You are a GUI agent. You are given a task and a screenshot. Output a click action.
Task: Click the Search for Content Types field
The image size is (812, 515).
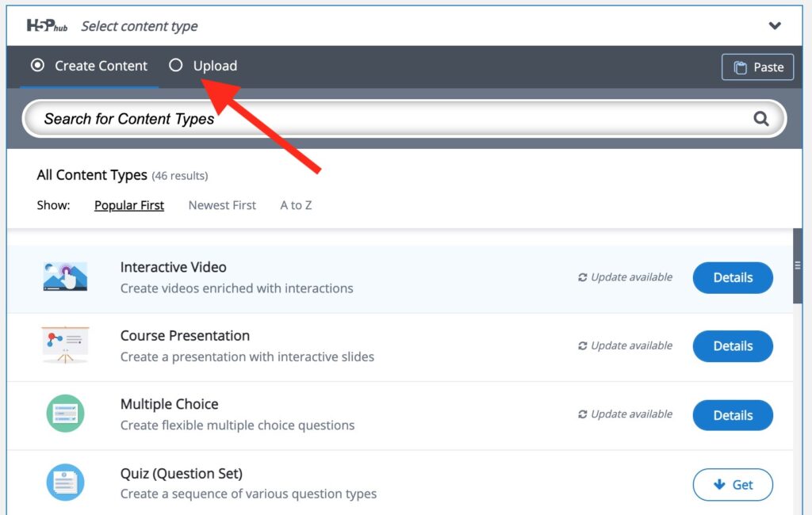point(404,119)
